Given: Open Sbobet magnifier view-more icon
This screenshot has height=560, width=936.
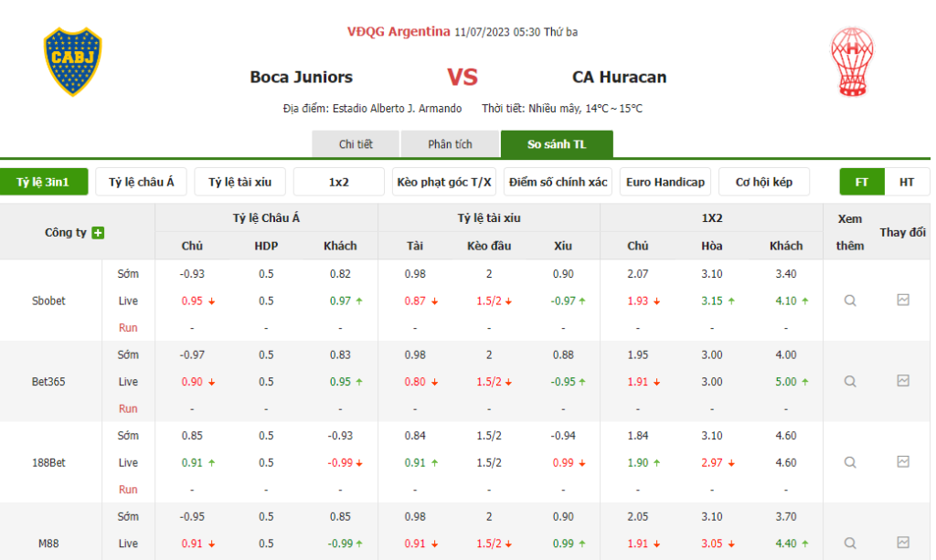Looking at the screenshot, I should click(x=850, y=301).
